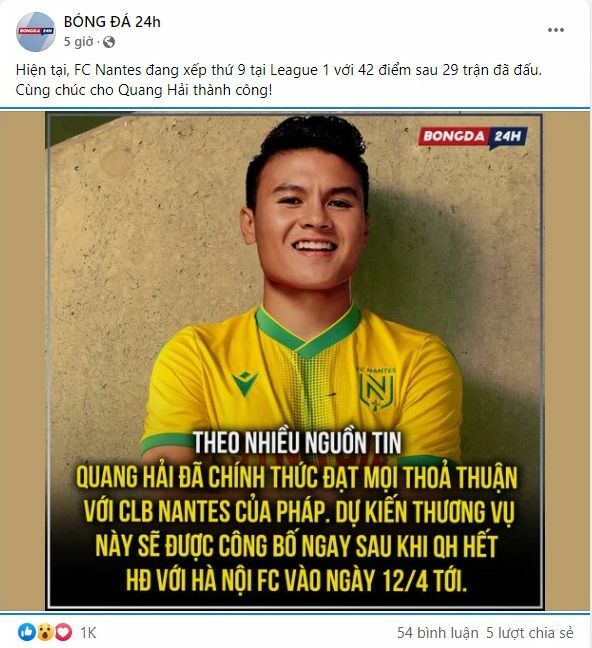The height and width of the screenshot is (648, 592).
Task: Click the globe public privacy icon
Action: [x=109, y=42]
